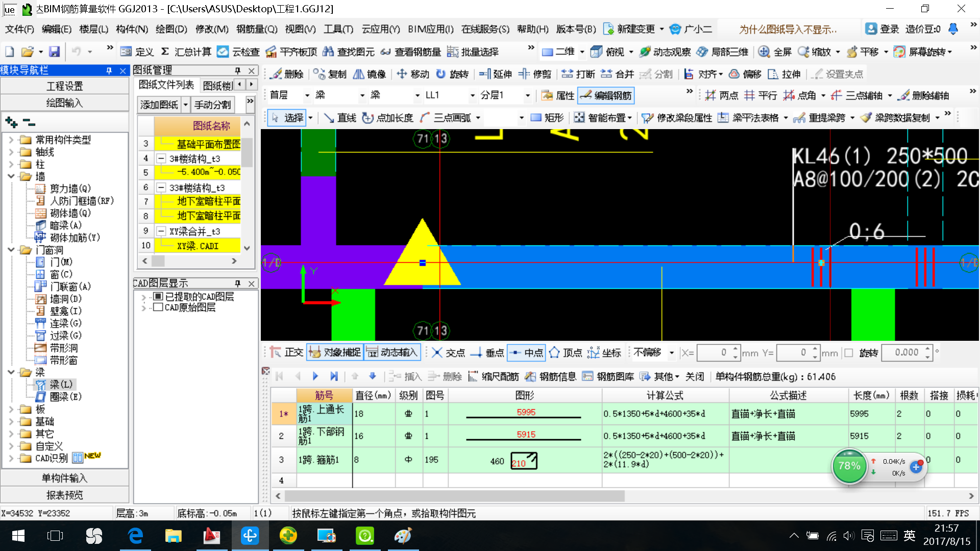
Task: Click 删除辅轴 tool
Action: (924, 95)
